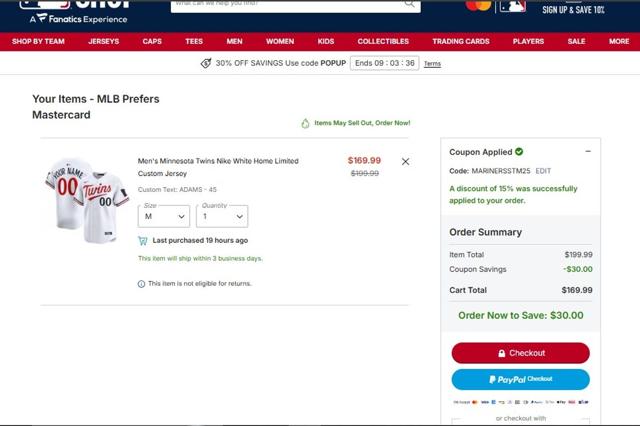
Task: Click the Mastercard logo in header
Action: click(478, 5)
